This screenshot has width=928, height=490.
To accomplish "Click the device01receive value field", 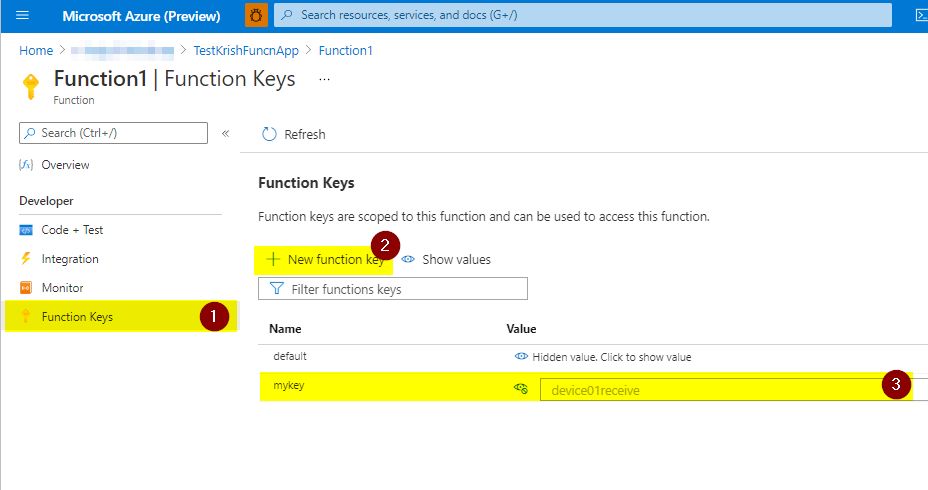I will [734, 390].
